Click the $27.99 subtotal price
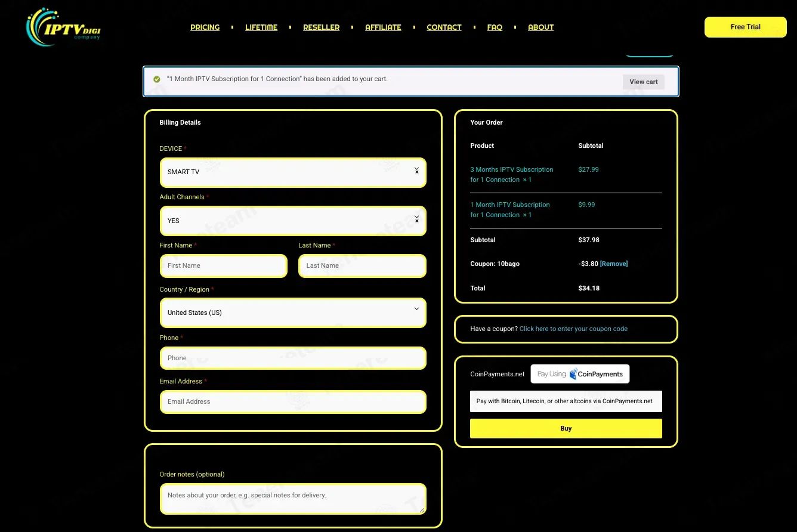The height and width of the screenshot is (532, 797). point(588,169)
